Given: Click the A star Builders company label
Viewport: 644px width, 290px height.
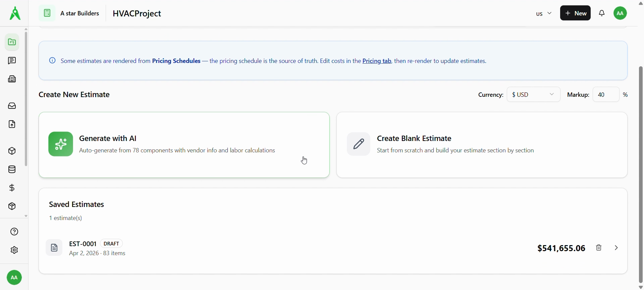Looking at the screenshot, I should tap(79, 13).
